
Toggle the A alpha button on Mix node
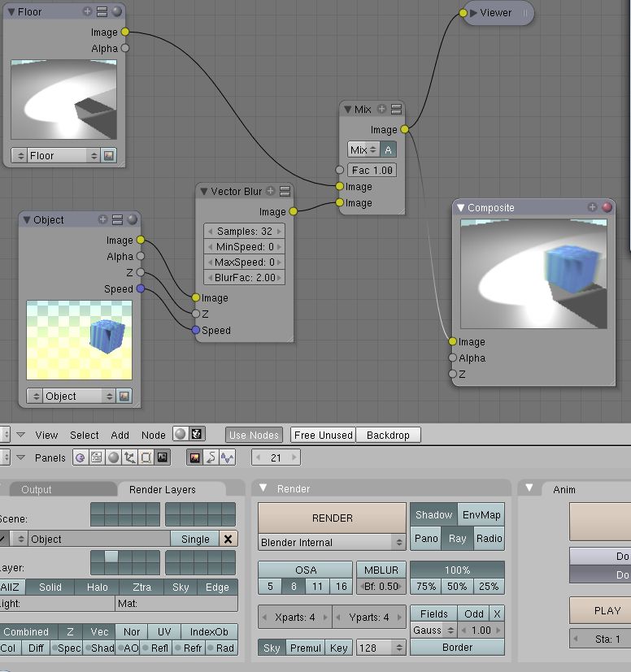pos(388,150)
